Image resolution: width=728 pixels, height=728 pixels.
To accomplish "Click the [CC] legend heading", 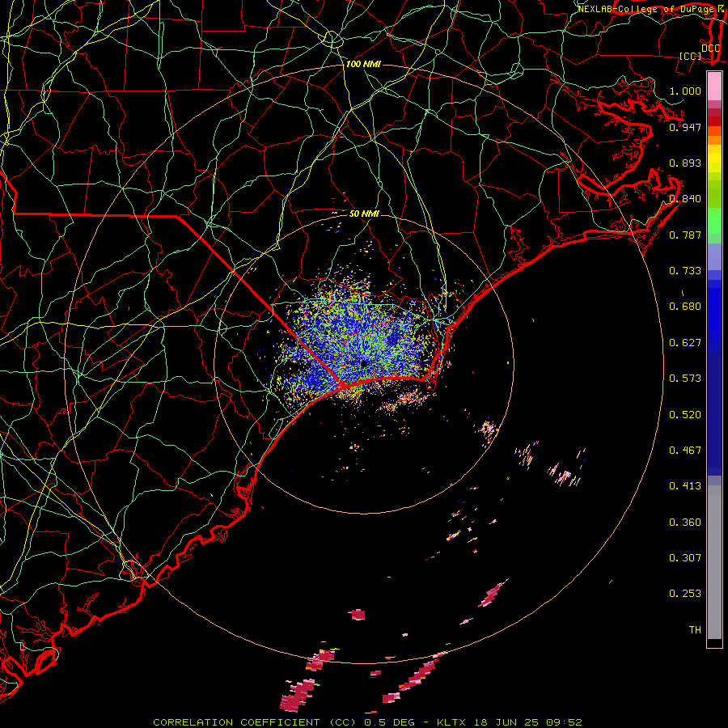I will pos(691,56).
